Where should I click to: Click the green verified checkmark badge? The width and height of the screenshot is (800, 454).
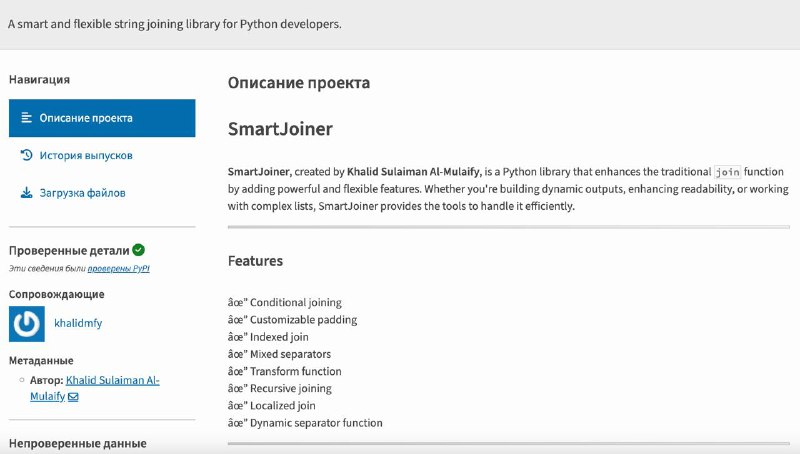pos(138,250)
